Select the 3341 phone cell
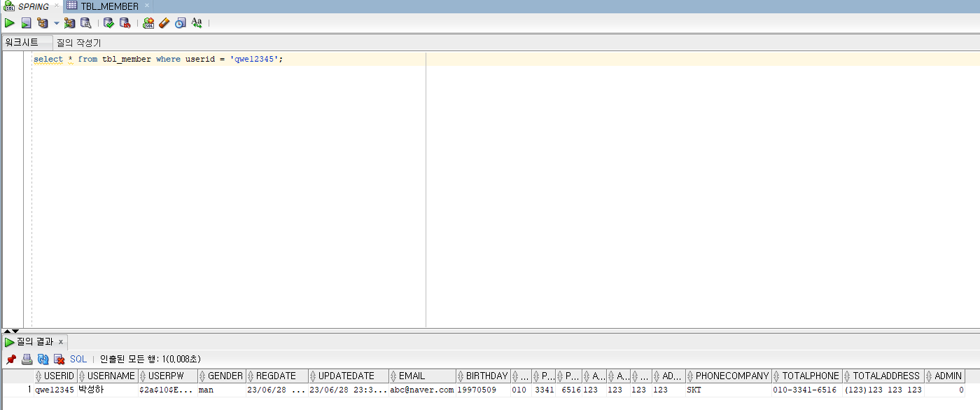 click(x=545, y=390)
